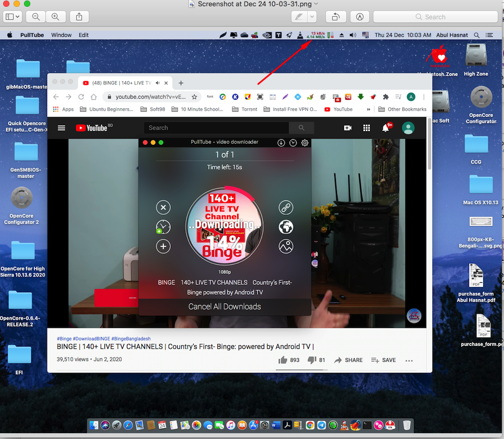Viewport: 504px width, 439px height.
Task: Open the three-dot more actions menu
Action: 409,361
